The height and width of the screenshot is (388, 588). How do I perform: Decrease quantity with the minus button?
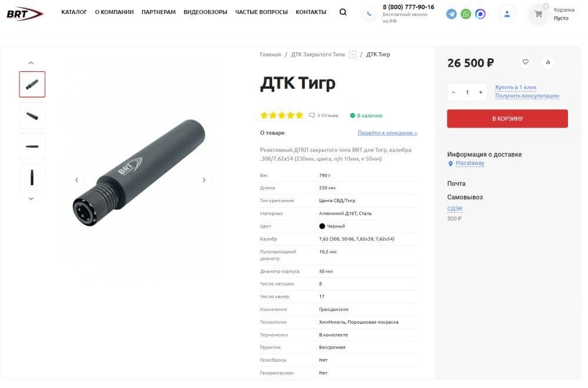[453, 92]
